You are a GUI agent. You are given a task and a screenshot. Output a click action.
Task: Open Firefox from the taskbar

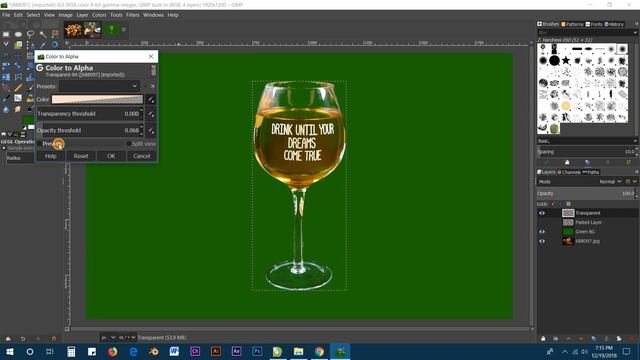(x=112, y=351)
